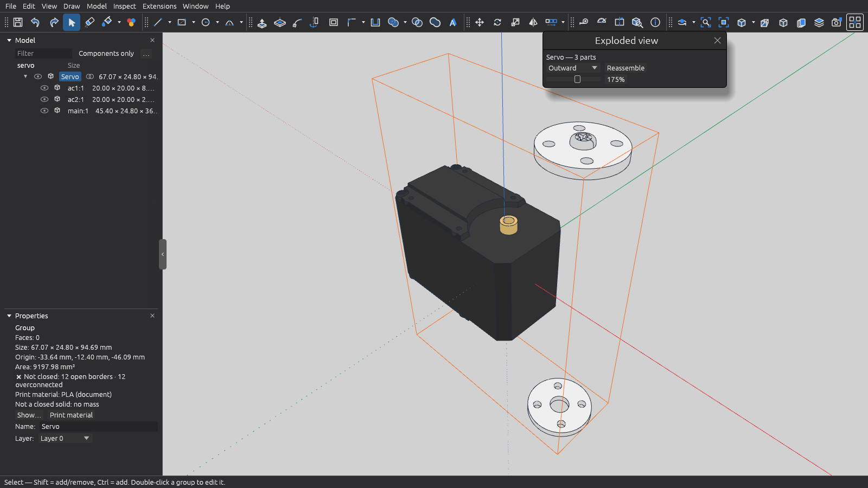This screenshot has width=868, height=488.
Task: Open the Tape Measure tool
Action: coord(584,22)
